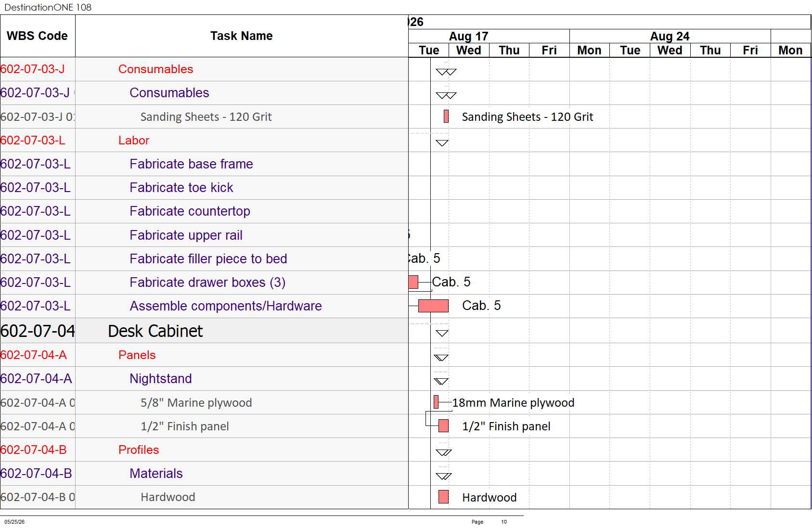Image resolution: width=812 pixels, height=528 pixels.
Task: Select Sanding Sheets - 120 Grit task name
Action: [x=206, y=117]
